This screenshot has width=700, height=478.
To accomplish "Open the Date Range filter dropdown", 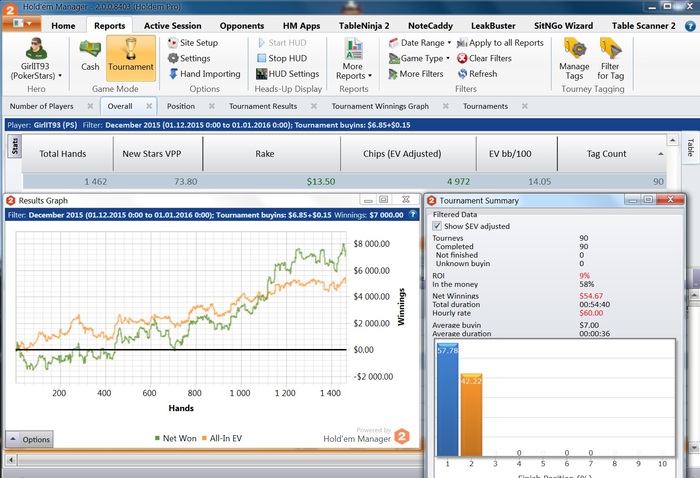I will click(420, 43).
